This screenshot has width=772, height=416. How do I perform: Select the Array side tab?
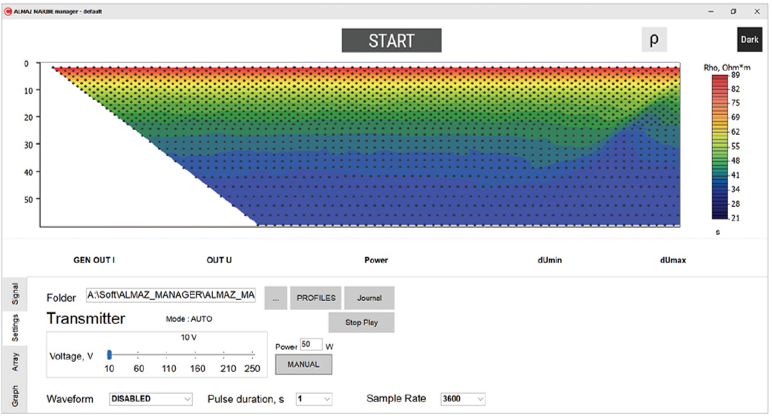click(15, 362)
